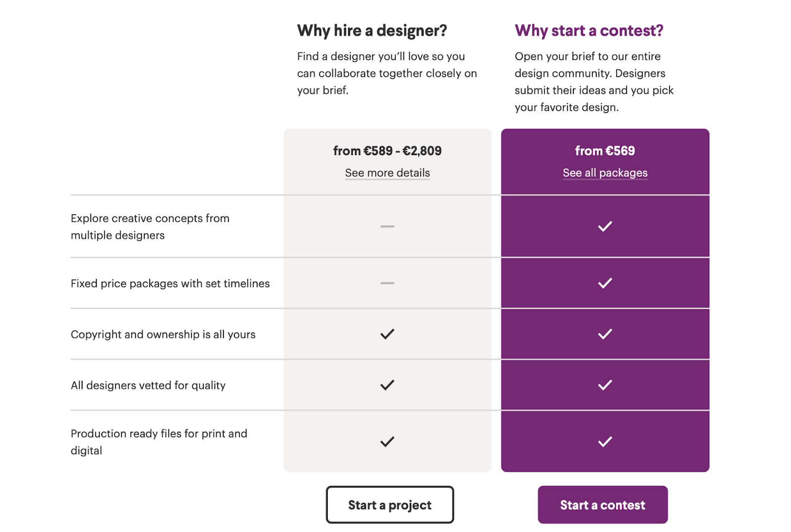Click the All designers vetted for quality label
This screenshot has height=532, width=791.
148,385
